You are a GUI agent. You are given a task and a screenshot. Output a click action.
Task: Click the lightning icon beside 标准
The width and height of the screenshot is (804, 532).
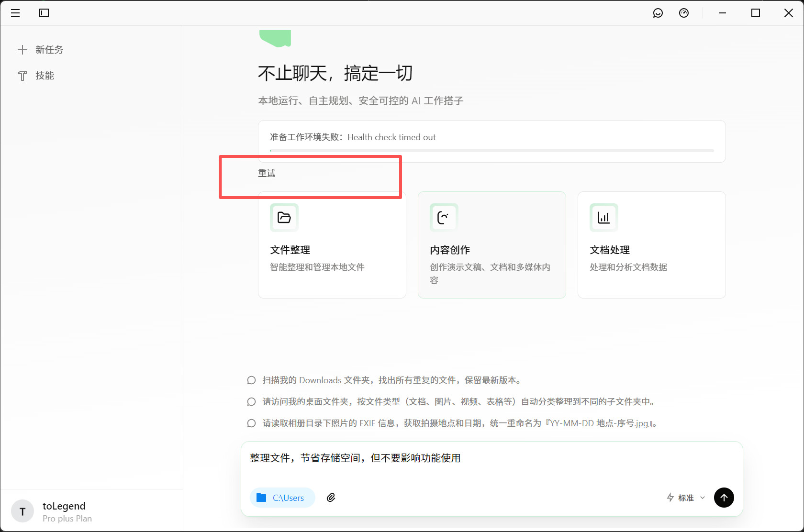click(x=670, y=498)
